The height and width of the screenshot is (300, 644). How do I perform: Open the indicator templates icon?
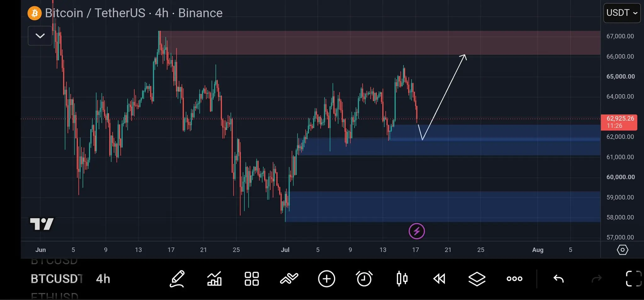pos(289,279)
